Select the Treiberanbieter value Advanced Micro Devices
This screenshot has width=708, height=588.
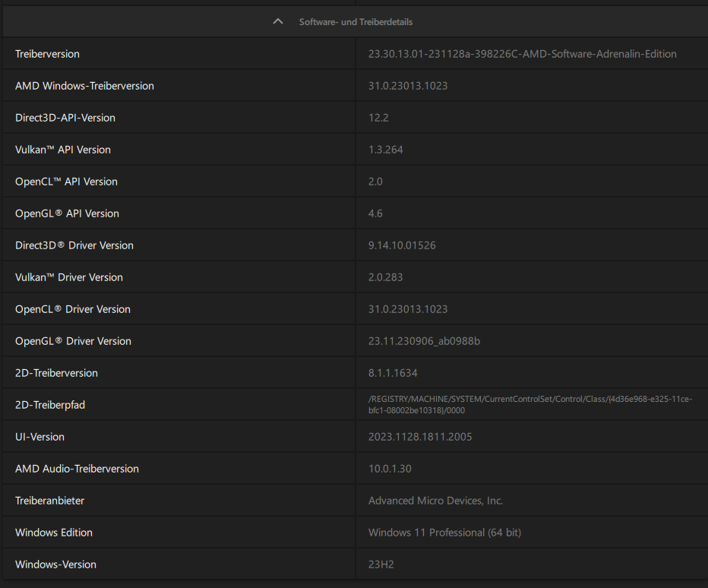435,501
